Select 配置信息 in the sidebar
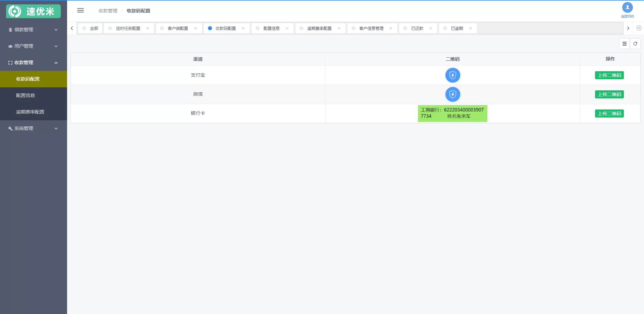The image size is (644, 314). (25, 95)
